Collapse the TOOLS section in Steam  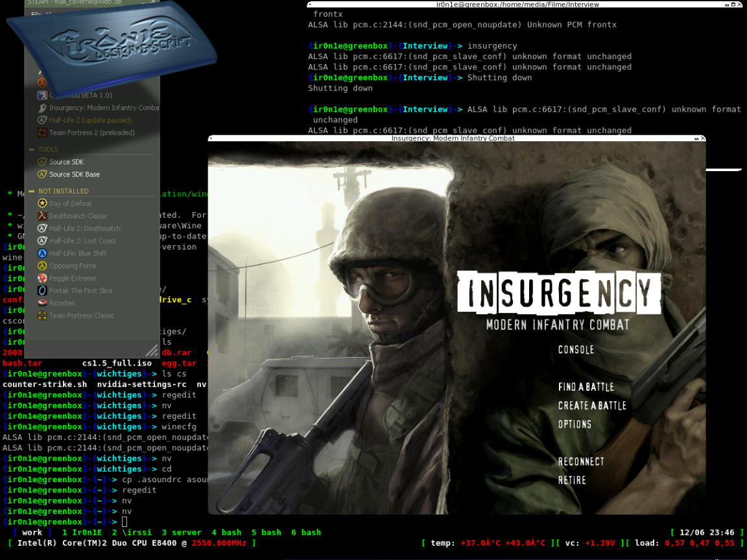point(31,150)
